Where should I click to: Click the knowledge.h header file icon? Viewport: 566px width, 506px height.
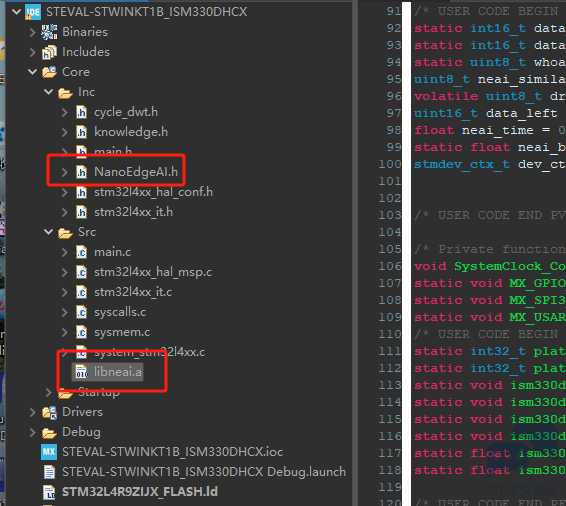pos(82,132)
